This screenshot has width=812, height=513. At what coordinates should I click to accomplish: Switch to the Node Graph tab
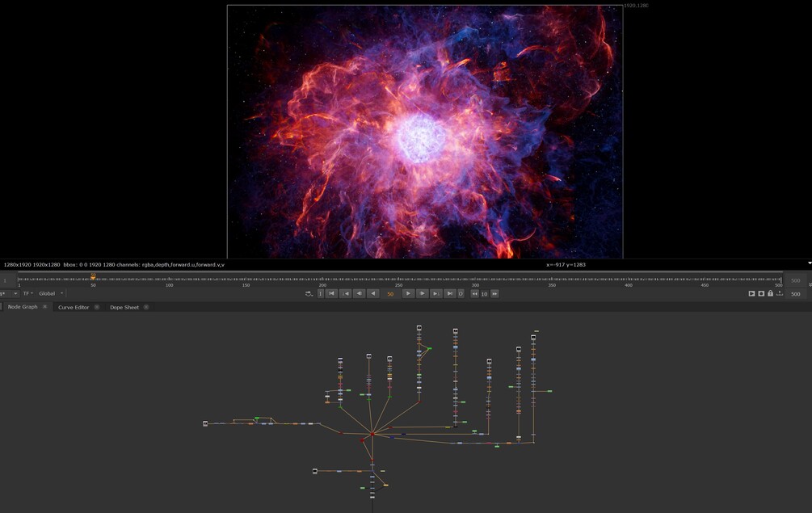coord(23,307)
